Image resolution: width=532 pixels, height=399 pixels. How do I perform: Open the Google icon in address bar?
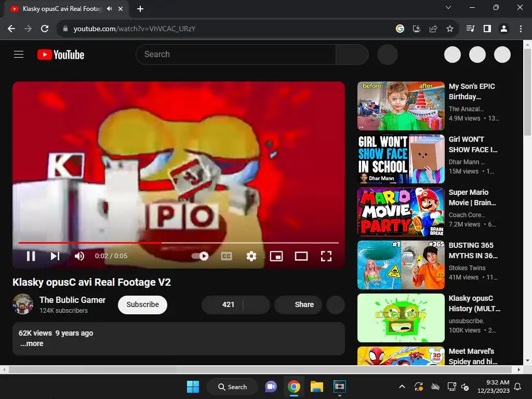[400, 29]
